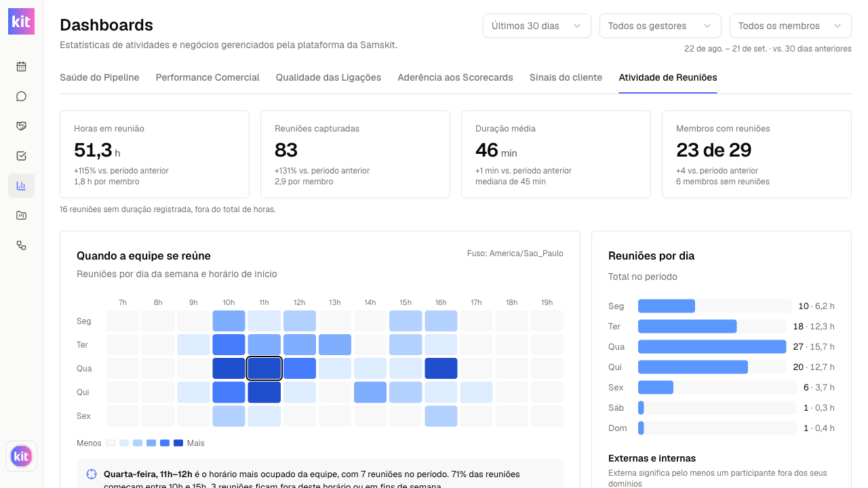This screenshot has height=488, width=868.
Task: Click the kit logo in the sidebar header
Action: [x=21, y=22]
